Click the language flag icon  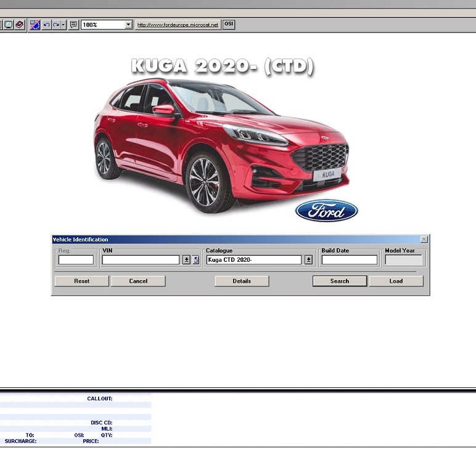[35, 25]
